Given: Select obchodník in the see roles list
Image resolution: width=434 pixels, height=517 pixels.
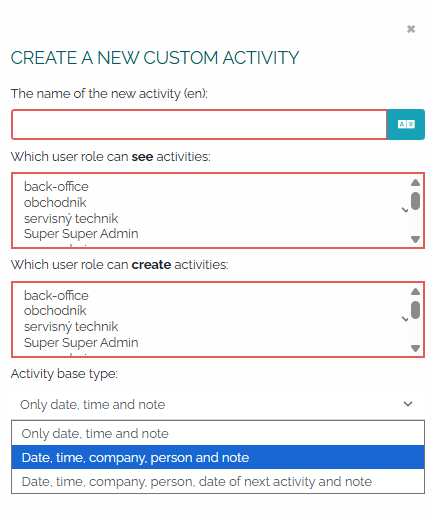Looking at the screenshot, I should tap(55, 202).
